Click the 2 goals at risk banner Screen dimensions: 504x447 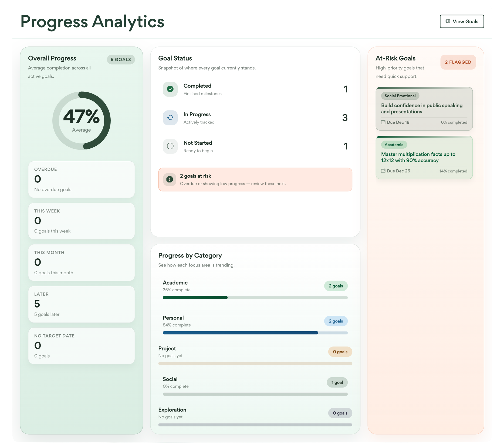[255, 179]
